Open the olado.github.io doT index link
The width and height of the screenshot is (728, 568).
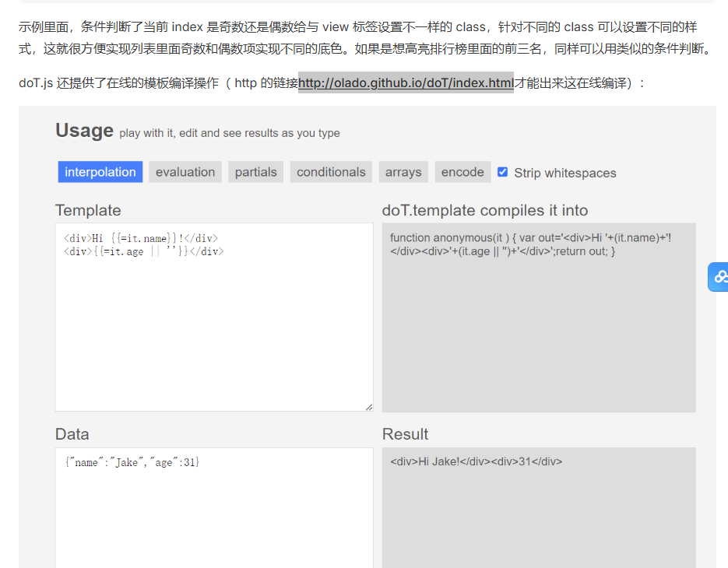[x=406, y=83]
